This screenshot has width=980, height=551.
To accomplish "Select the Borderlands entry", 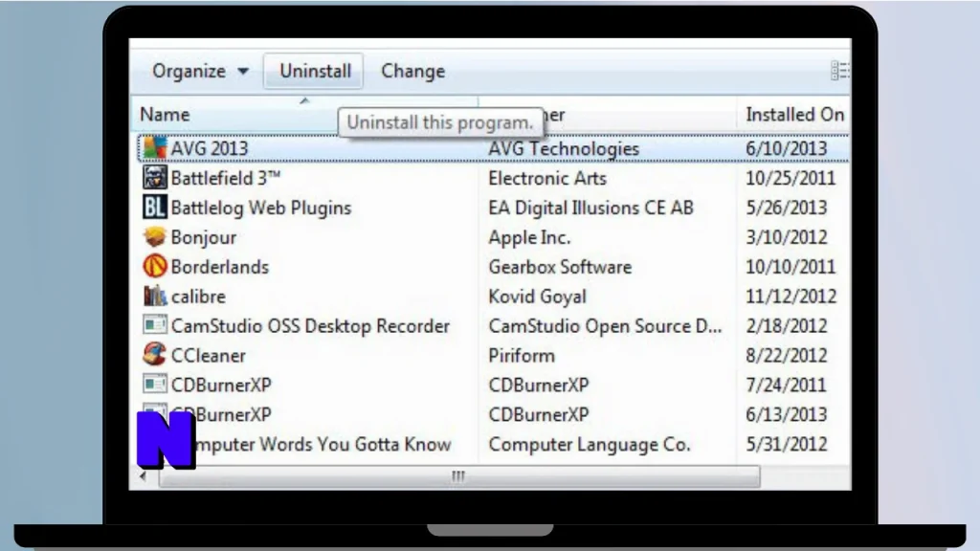I will pos(220,267).
